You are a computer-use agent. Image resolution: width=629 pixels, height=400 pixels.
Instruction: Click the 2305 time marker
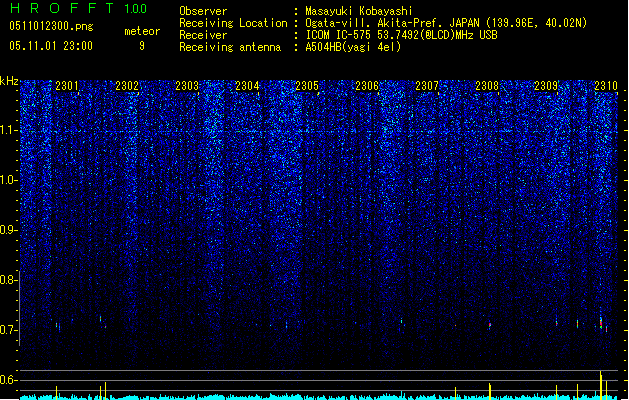[307, 86]
